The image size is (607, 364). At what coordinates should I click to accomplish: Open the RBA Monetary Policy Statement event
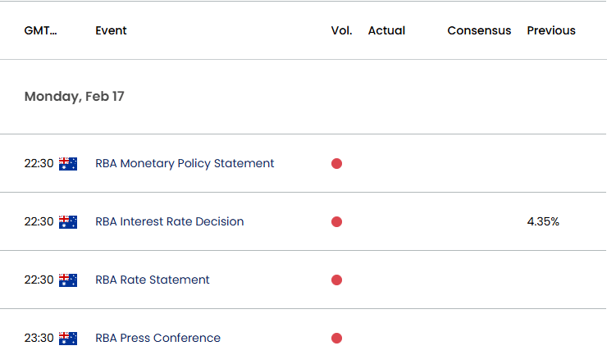185,164
